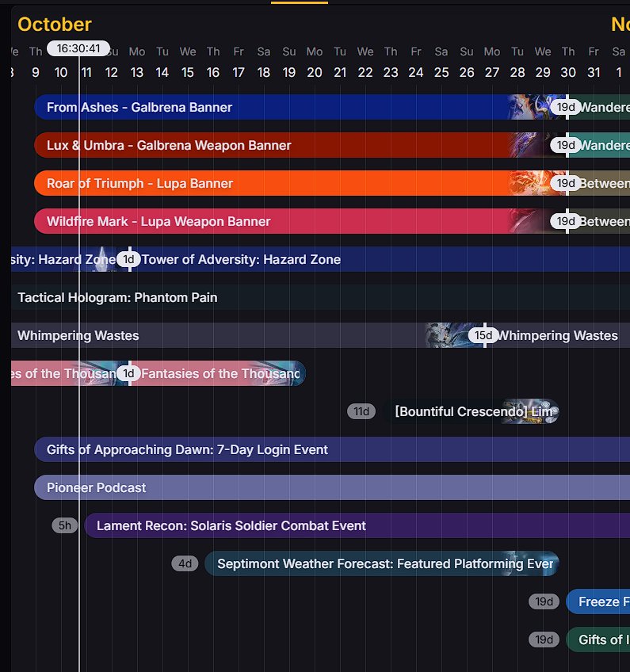630x672 pixels.
Task: Open From Ashes - Galbrena Banner event
Action: 300,107
